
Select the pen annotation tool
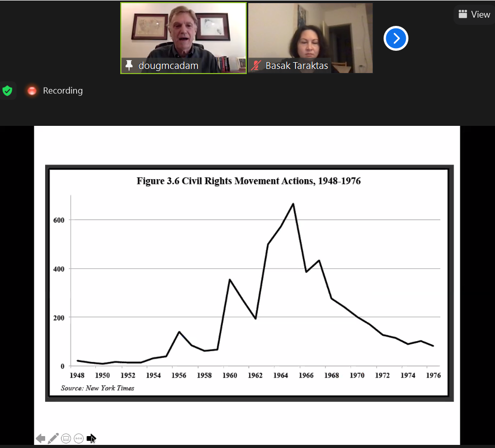point(53,439)
